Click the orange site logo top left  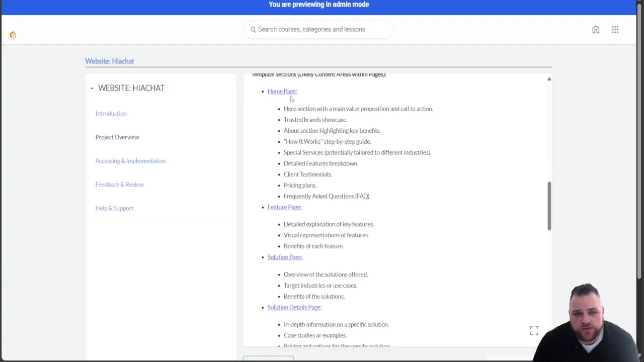13,35
